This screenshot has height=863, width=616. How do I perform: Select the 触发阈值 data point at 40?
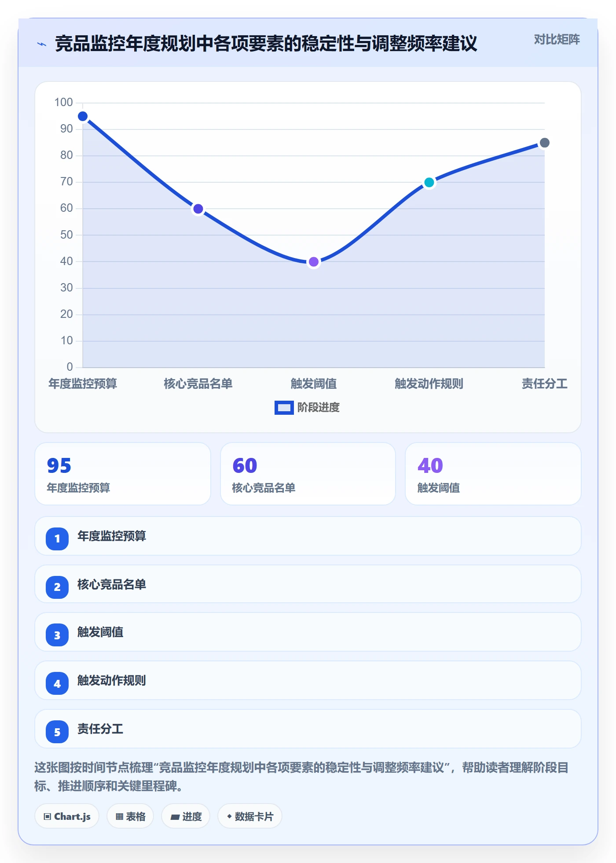coord(314,262)
